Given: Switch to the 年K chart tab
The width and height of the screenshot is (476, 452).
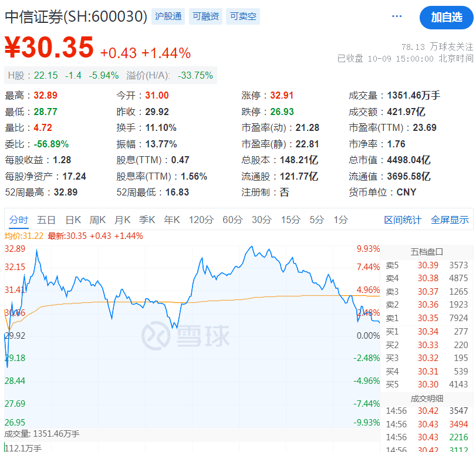Looking at the screenshot, I should point(172,220).
